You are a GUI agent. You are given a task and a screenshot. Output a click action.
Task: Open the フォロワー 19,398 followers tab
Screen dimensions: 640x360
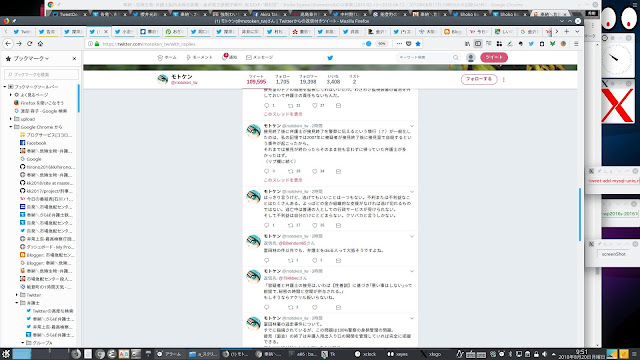[x=308, y=79]
